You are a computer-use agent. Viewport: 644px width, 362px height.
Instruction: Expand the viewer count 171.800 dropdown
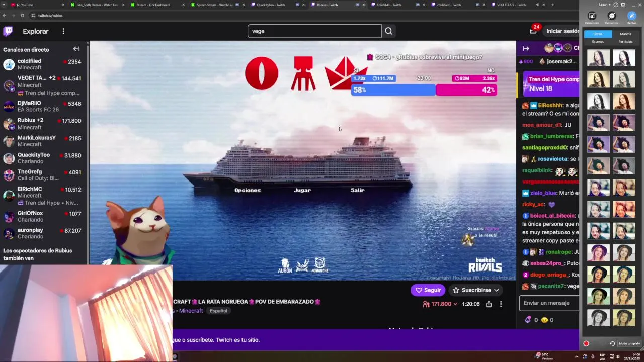tap(455, 304)
